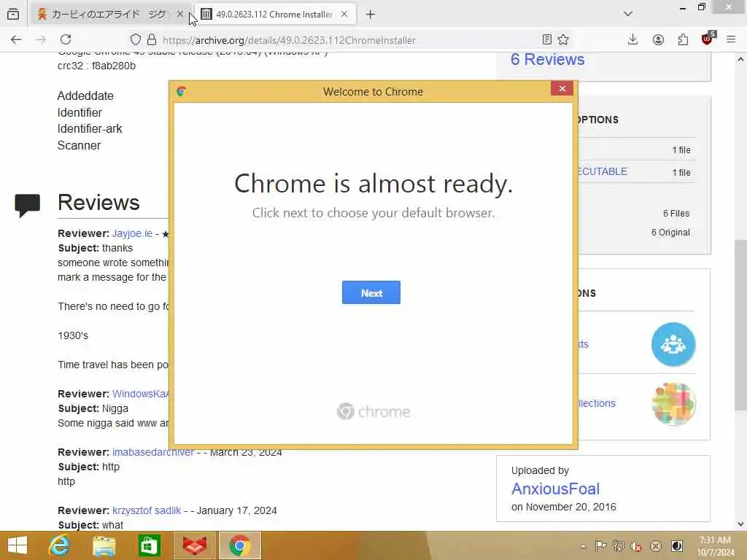
Task: Click the blue community collection thumbnail
Action: pyautogui.click(x=673, y=344)
